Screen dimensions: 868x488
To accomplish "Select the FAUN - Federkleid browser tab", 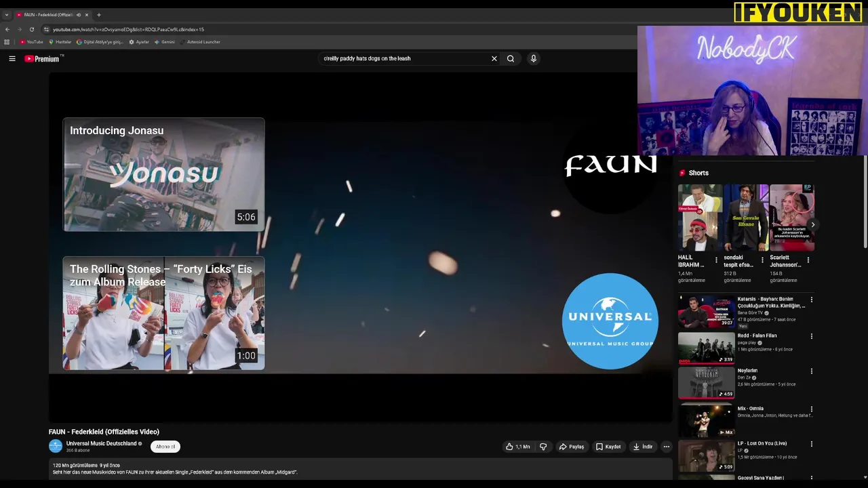I will [x=52, y=15].
